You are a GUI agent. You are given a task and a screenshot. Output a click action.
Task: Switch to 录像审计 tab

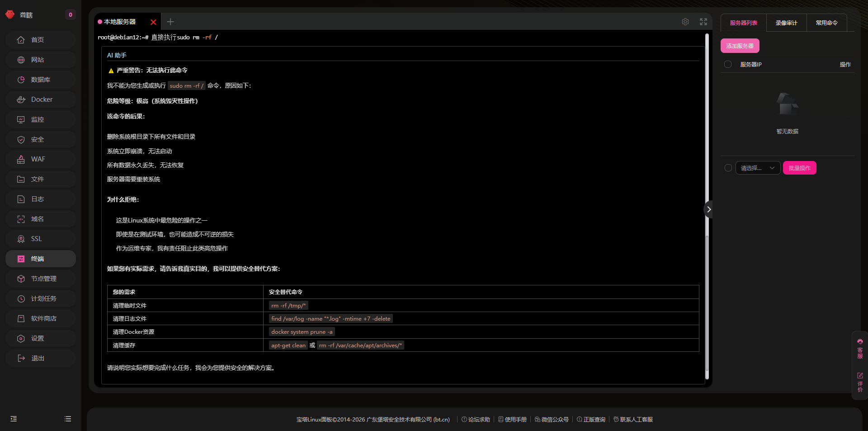coord(786,23)
